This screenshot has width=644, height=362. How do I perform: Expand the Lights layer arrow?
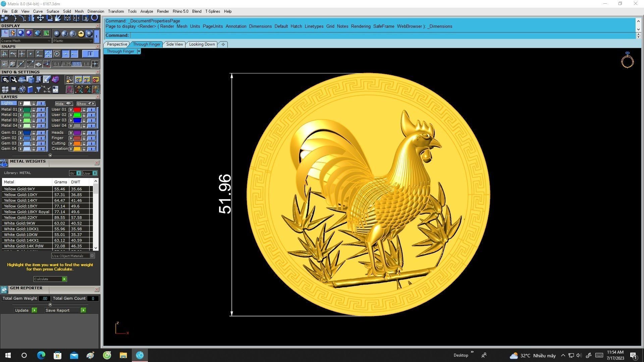pos(21,104)
